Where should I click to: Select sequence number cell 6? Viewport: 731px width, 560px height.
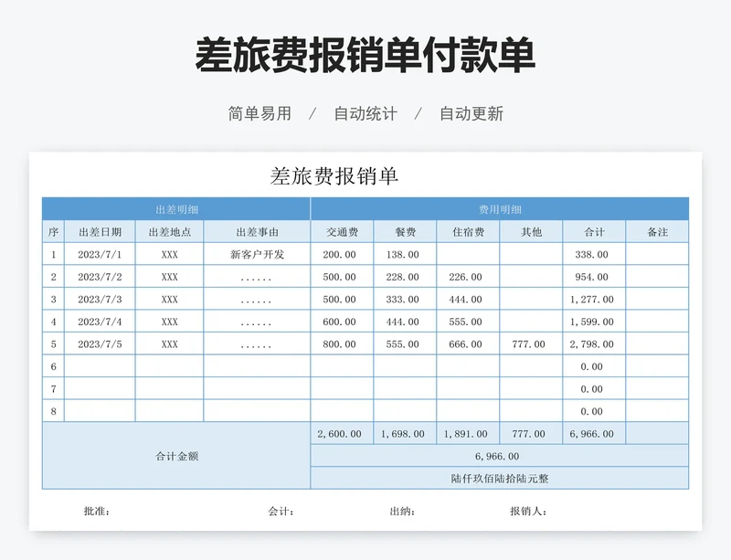click(x=53, y=366)
